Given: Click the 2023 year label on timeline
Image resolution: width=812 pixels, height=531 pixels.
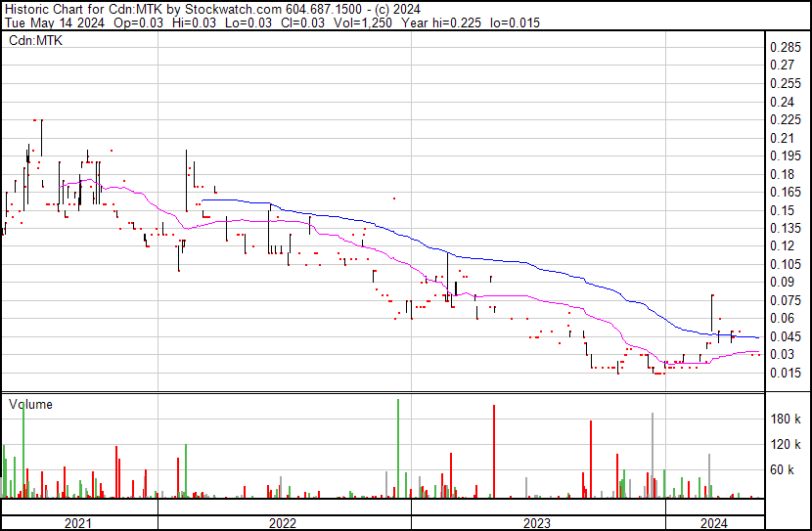Looking at the screenshot, I should coord(536,523).
